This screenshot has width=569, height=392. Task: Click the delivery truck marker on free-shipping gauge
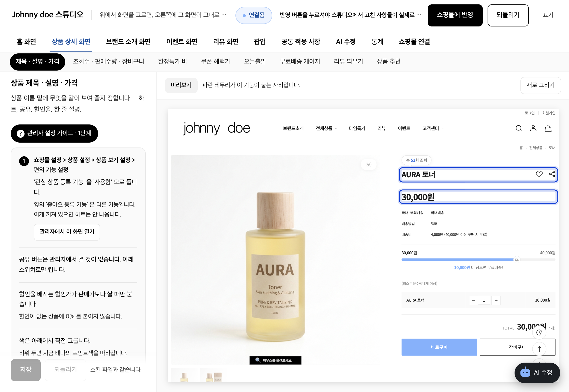tap(517, 260)
